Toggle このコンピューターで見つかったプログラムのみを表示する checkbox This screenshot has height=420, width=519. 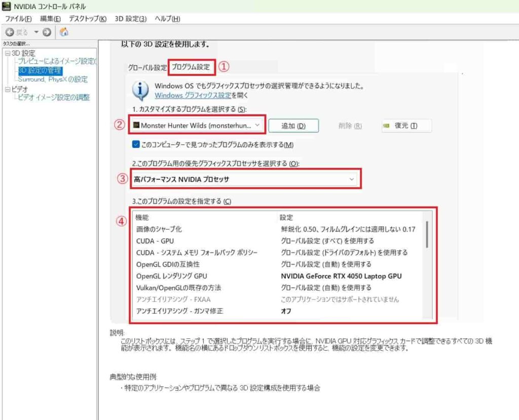pos(136,144)
